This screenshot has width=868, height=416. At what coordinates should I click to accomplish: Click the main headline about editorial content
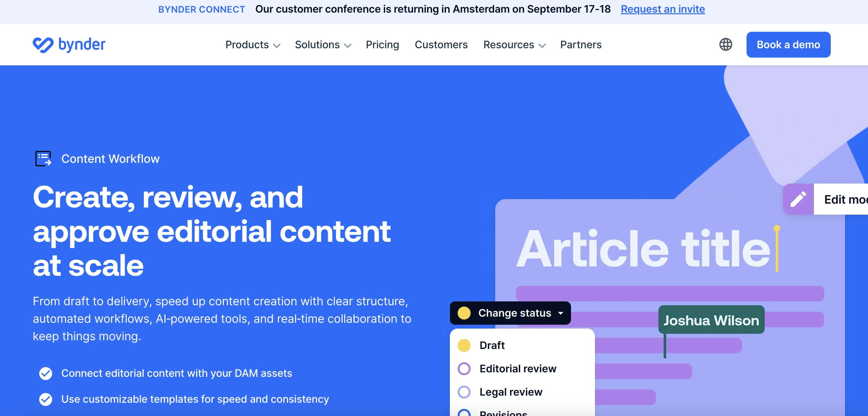tap(211, 231)
